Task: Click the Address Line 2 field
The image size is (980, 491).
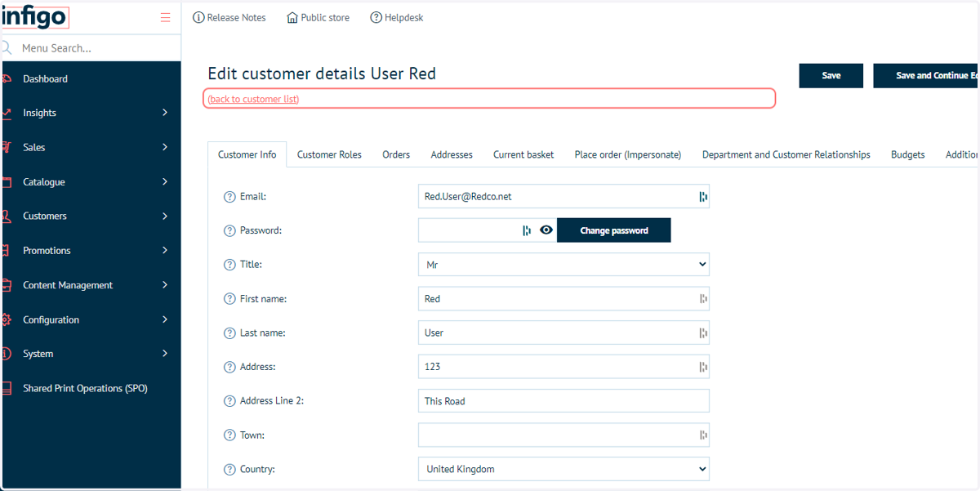Action: tap(563, 401)
